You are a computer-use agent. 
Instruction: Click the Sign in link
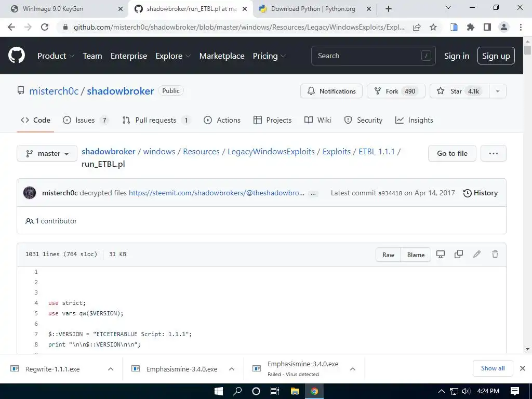click(457, 56)
